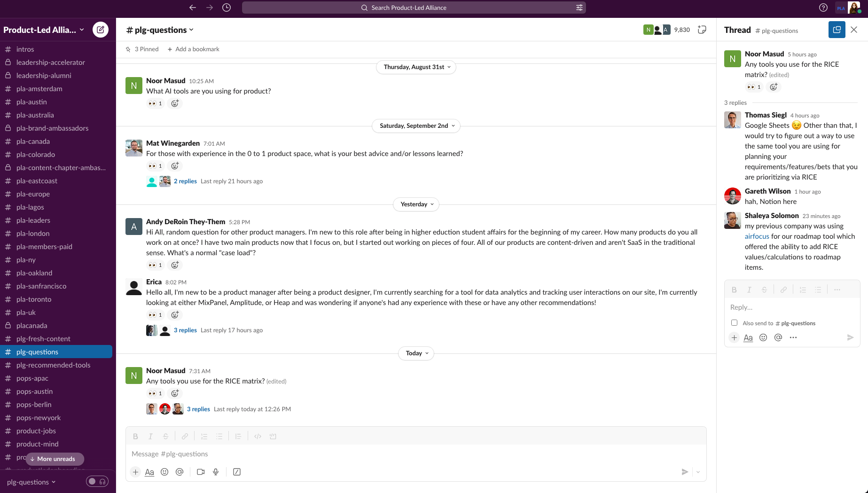Open plg-questions dropdown in the sidebar footer

point(31,482)
